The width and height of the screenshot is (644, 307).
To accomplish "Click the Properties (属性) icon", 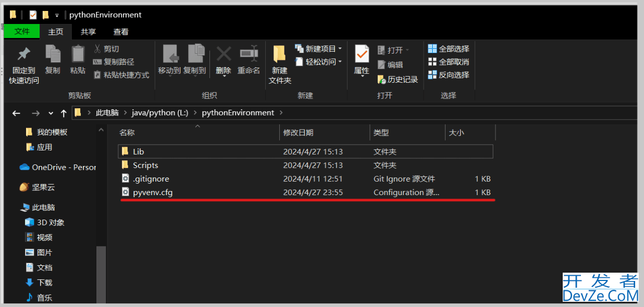I will (362, 54).
